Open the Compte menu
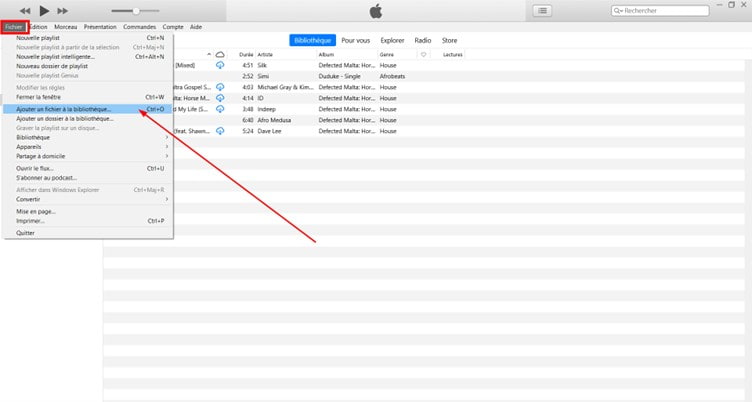The image size is (752, 402). pyautogui.click(x=173, y=27)
